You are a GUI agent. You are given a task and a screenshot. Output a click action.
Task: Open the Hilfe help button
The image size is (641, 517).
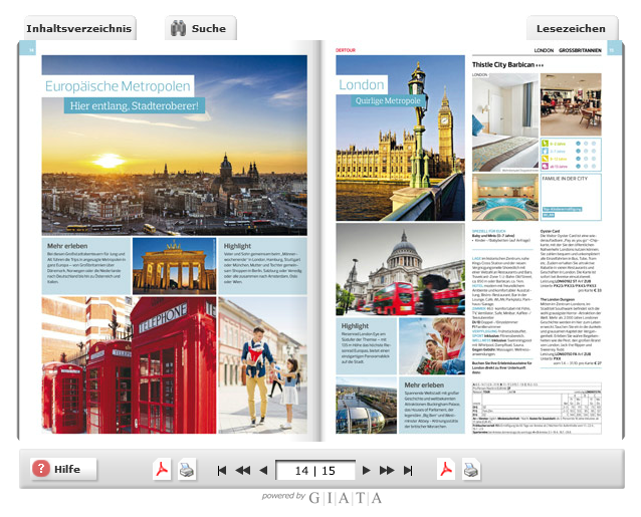(x=63, y=469)
